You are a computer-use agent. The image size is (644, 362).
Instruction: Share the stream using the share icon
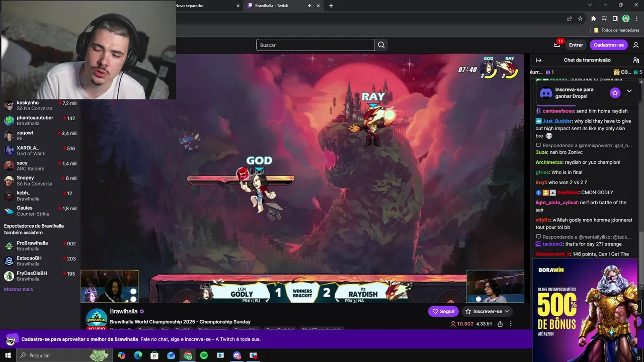pyautogui.click(x=500, y=324)
